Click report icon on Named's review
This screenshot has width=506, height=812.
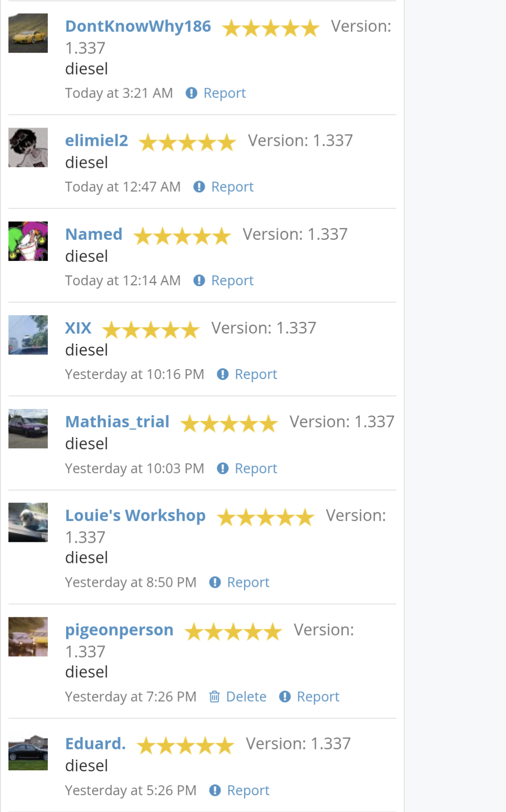tap(199, 281)
